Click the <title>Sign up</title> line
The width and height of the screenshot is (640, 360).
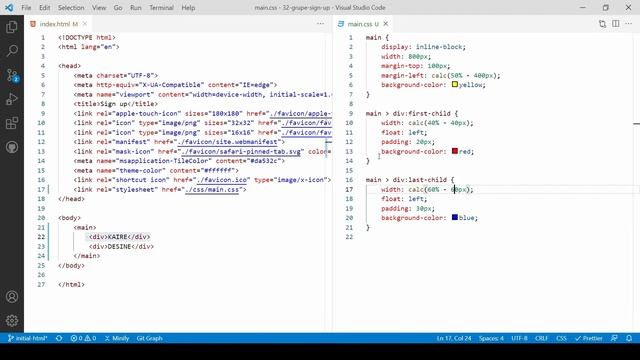pos(116,104)
